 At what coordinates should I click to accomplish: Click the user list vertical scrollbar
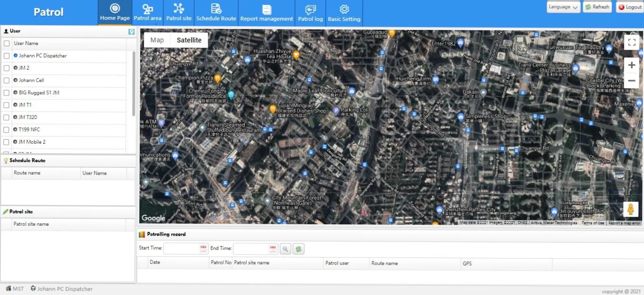click(134, 83)
